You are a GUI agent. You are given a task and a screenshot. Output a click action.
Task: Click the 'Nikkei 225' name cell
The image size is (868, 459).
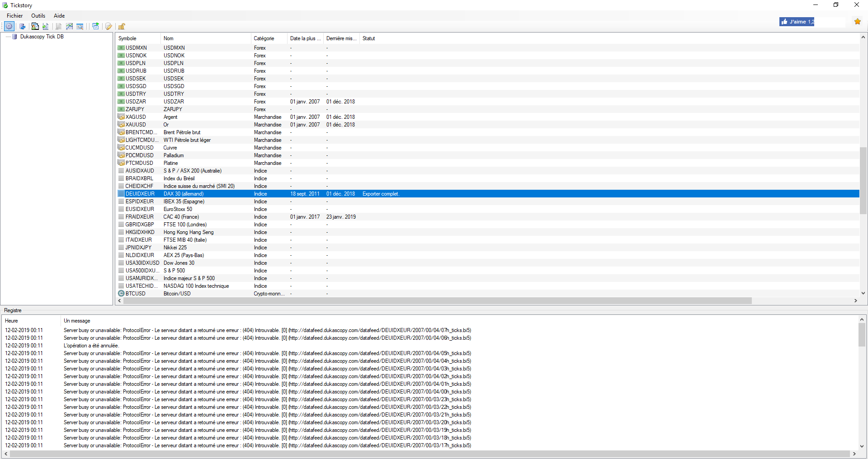tap(175, 248)
